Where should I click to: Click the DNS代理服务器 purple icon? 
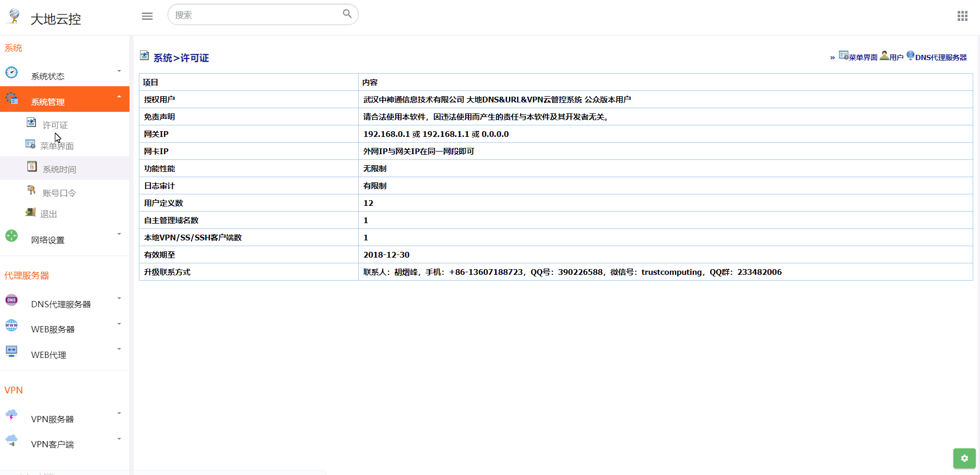11,300
